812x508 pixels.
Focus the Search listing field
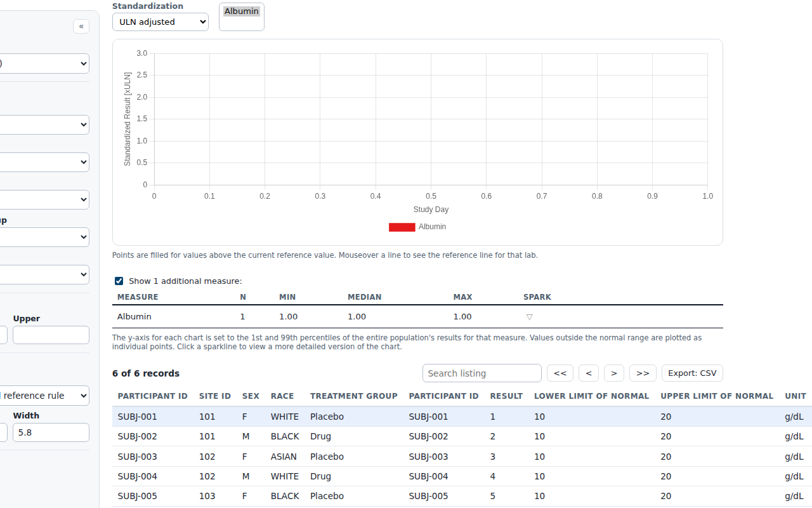point(482,373)
